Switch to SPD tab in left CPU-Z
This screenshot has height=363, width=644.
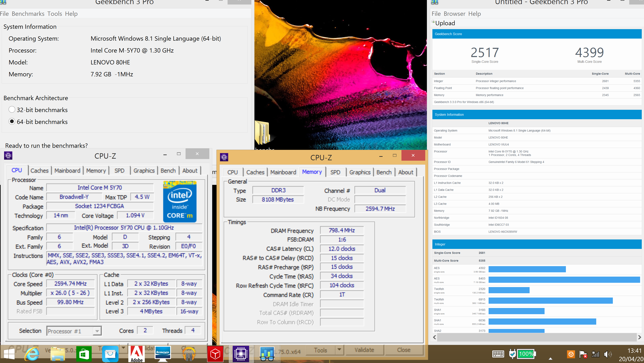click(120, 171)
